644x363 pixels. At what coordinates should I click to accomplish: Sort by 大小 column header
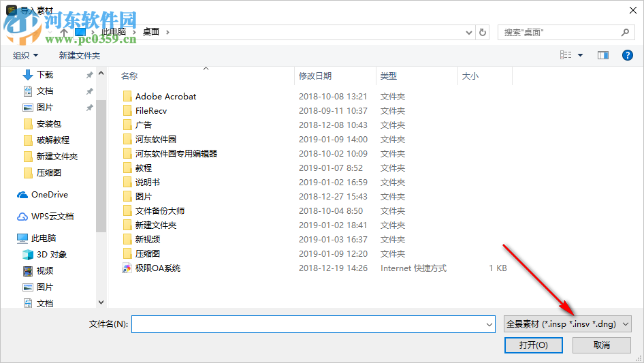(470, 76)
